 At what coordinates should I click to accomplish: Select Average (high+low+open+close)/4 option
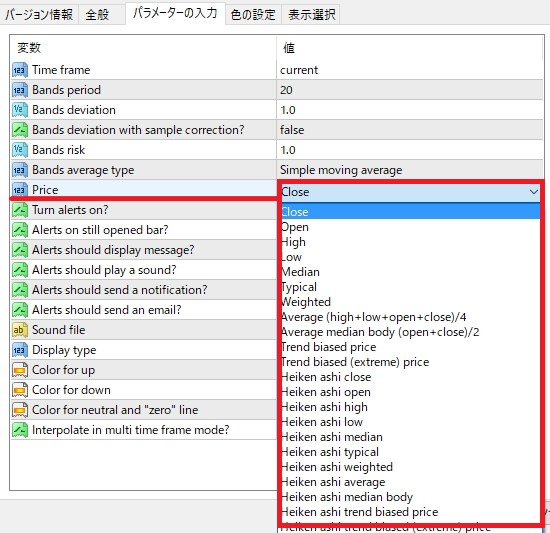point(410,317)
